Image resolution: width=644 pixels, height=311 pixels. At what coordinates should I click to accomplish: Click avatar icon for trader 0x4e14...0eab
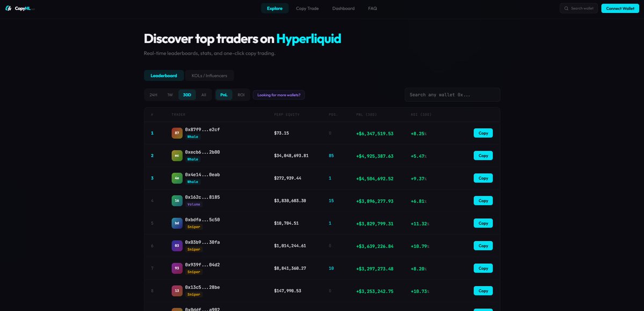pos(177,178)
